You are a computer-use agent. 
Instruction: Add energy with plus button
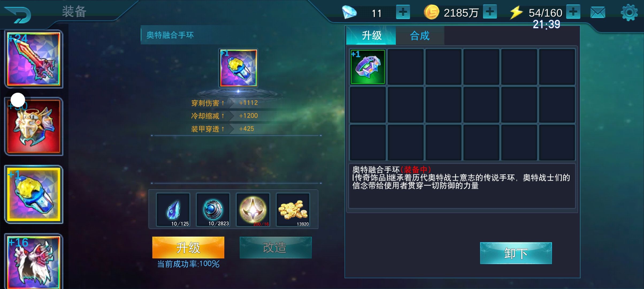coord(573,12)
